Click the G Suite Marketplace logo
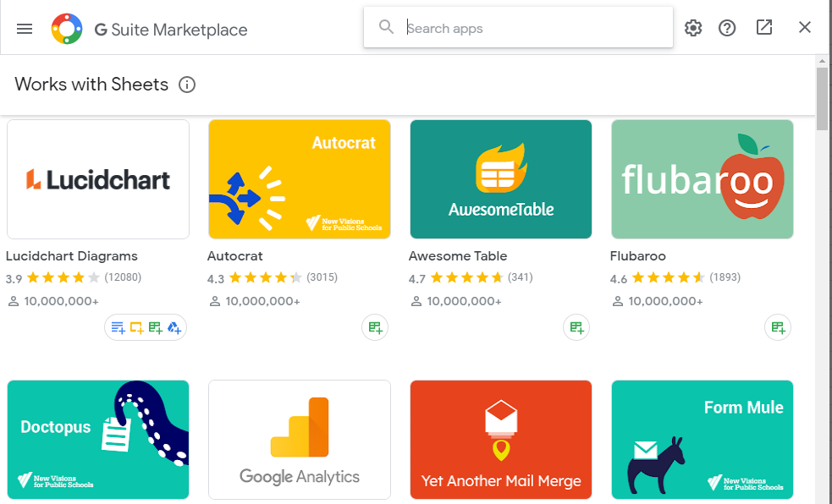 (x=67, y=29)
